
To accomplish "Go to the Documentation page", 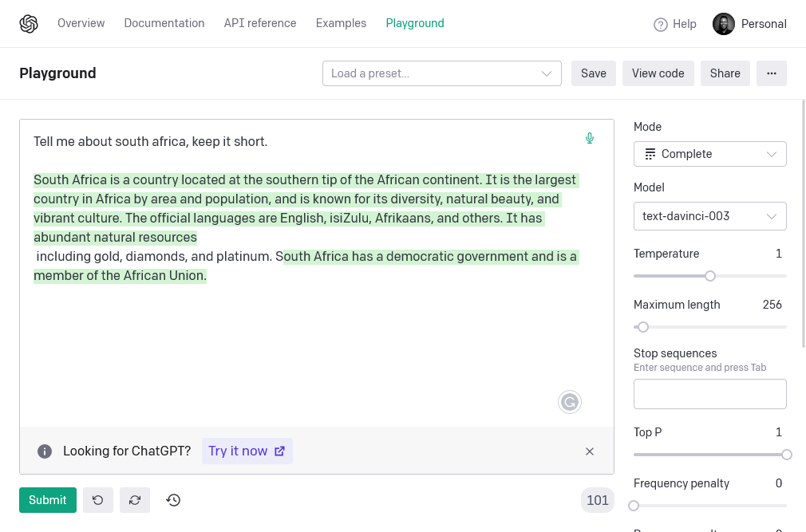I will click(x=164, y=23).
